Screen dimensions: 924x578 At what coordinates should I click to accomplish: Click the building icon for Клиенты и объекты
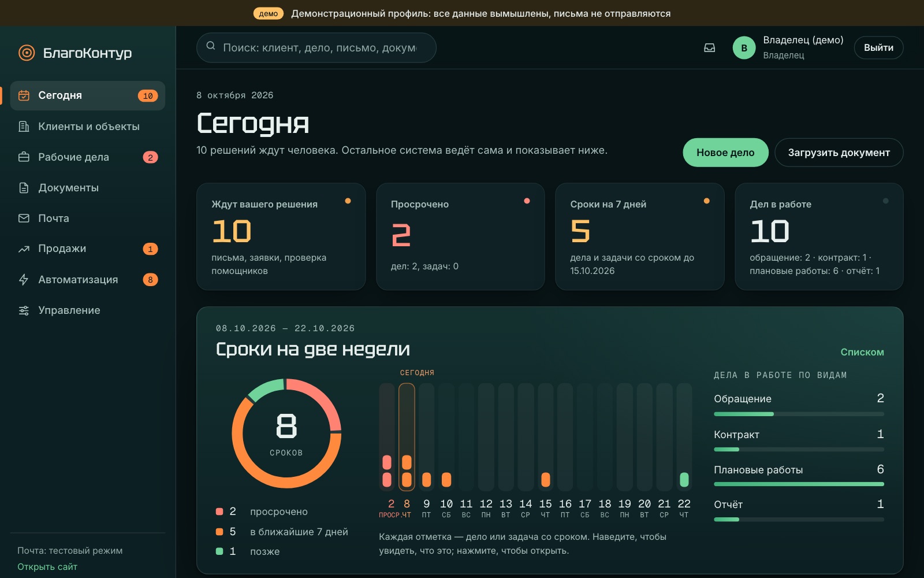24,126
